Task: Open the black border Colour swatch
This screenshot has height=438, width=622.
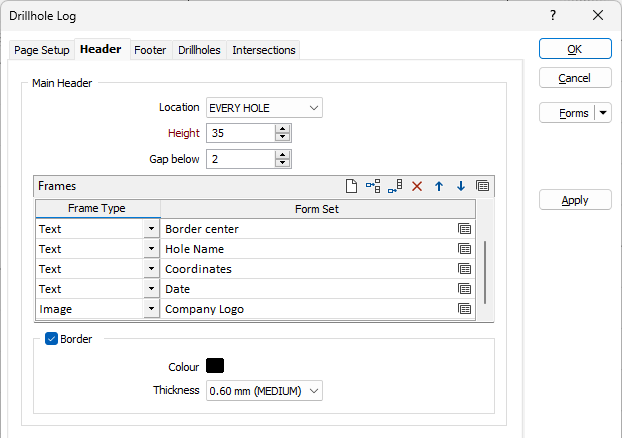Action: 215,365
